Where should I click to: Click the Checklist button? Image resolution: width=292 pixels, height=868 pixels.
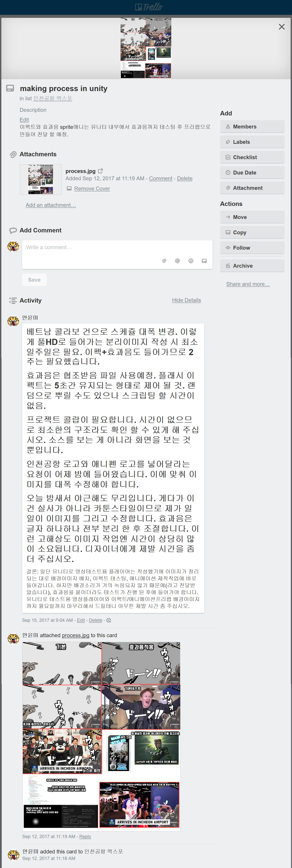pyautogui.click(x=252, y=157)
